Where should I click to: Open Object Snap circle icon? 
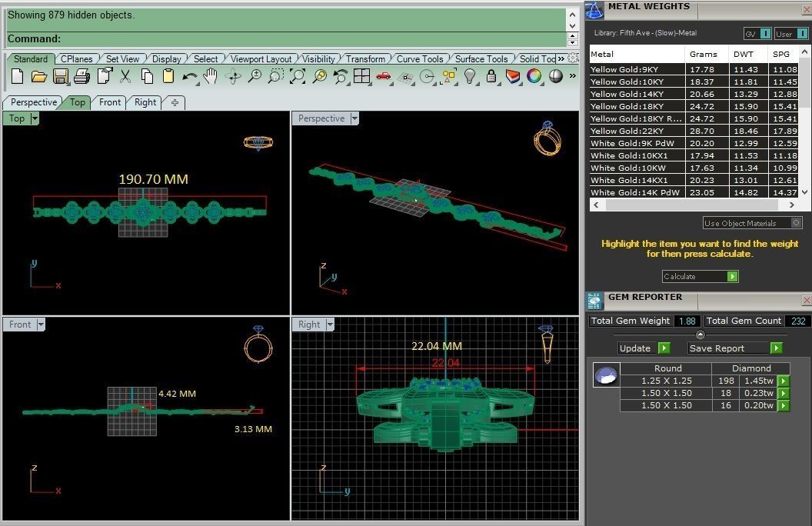428,77
